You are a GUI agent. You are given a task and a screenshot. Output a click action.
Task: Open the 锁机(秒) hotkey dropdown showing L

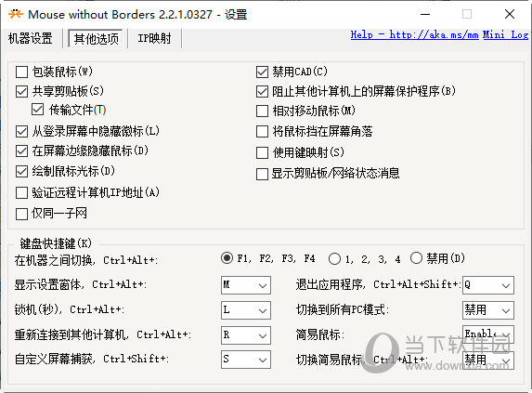(246, 310)
